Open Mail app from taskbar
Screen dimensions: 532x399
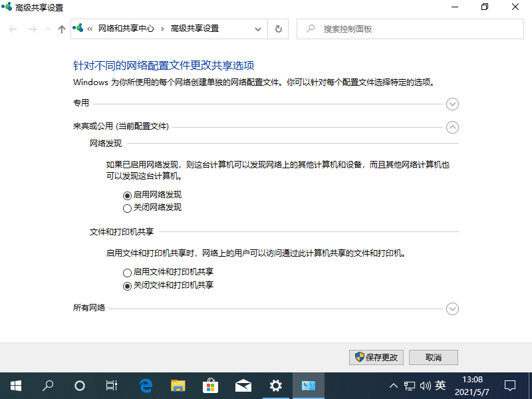pos(243,385)
